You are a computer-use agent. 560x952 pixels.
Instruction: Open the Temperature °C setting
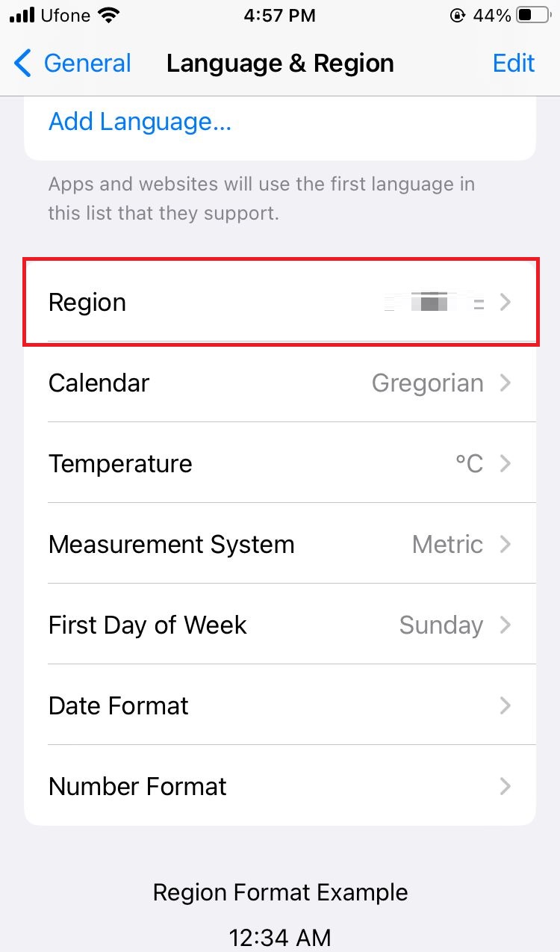280,463
